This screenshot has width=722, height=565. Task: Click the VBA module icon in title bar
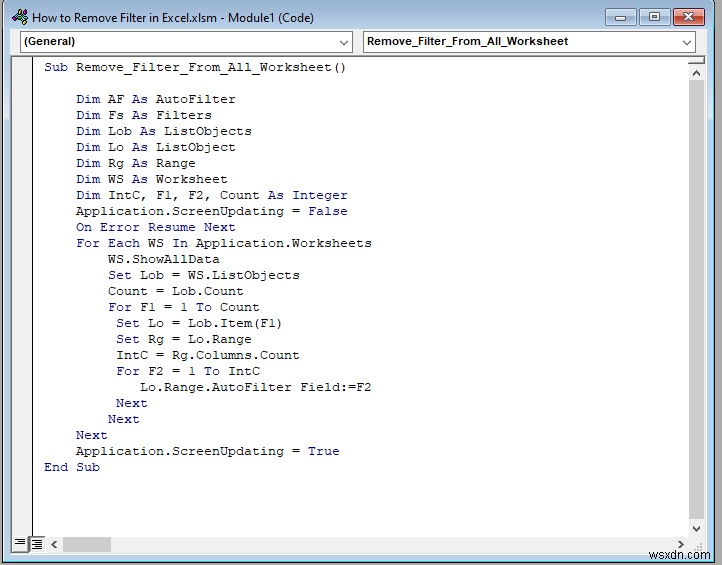click(x=20, y=17)
